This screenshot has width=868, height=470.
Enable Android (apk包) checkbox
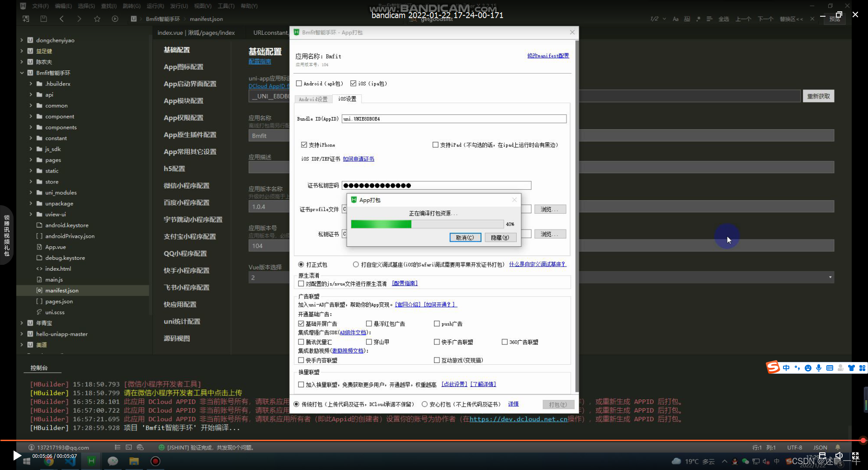[299, 84]
